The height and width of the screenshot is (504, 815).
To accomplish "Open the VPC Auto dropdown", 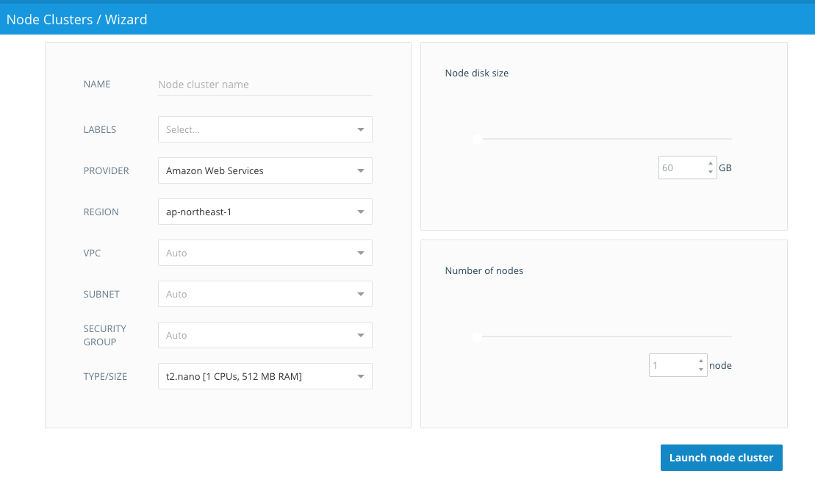I will 265,253.
